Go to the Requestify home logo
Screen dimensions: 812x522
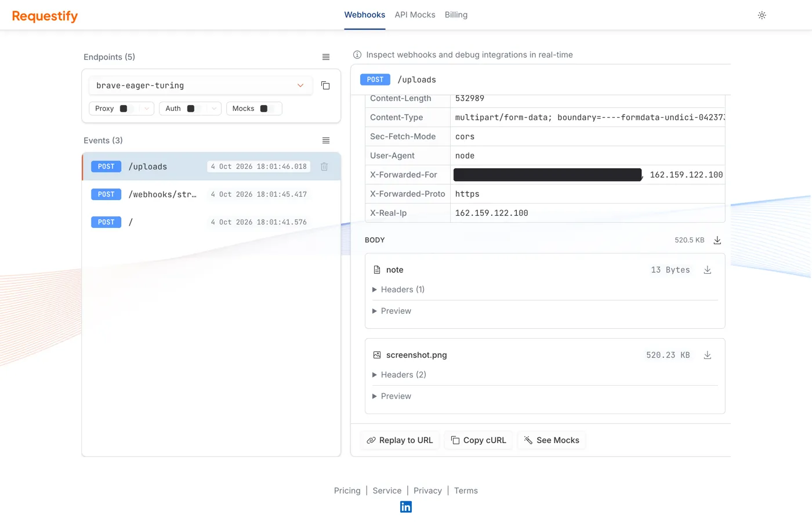45,16
